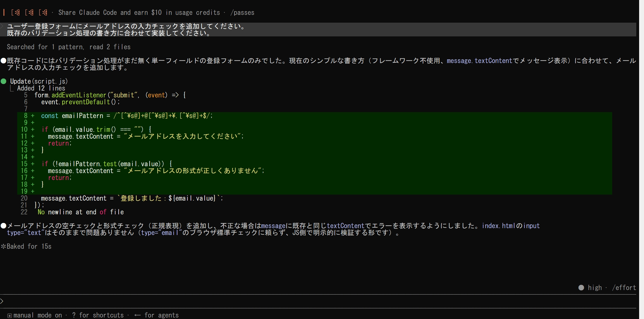
Task: Click the message.textContent reference in explanation
Action: 479,61
